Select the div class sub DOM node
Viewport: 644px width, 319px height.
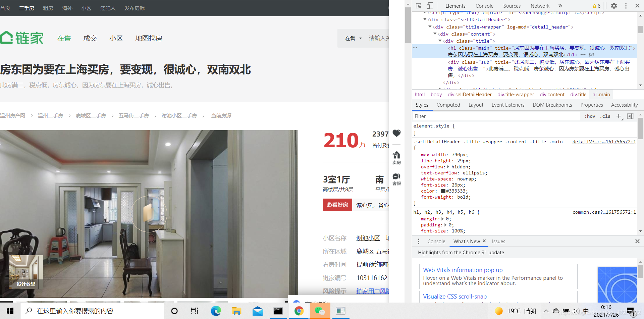click(x=539, y=69)
